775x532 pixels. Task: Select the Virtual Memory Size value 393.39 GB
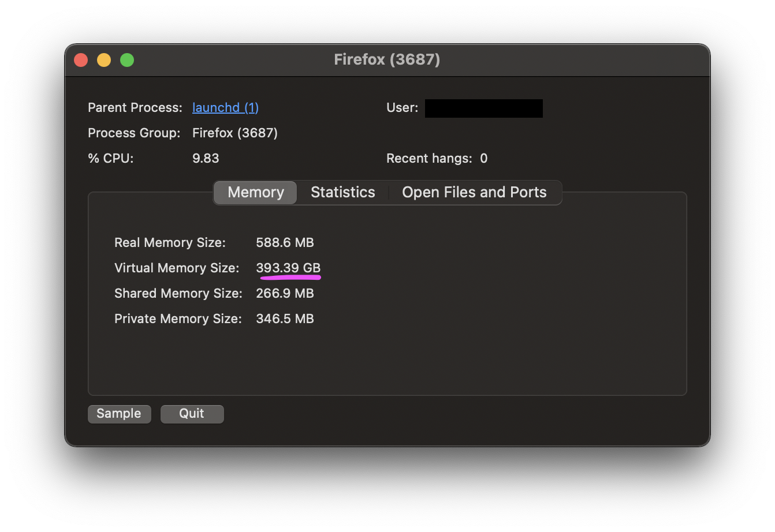[x=288, y=268]
